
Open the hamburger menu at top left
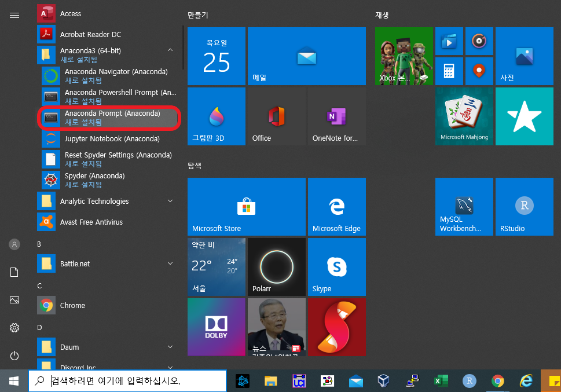[x=14, y=16]
